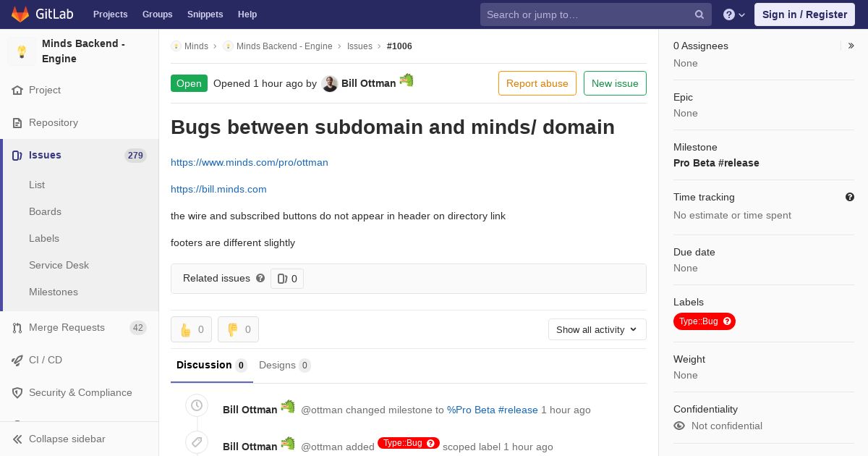This screenshot has height=456, width=868.
Task: Click the label tag icon on activity
Action: 197,442
